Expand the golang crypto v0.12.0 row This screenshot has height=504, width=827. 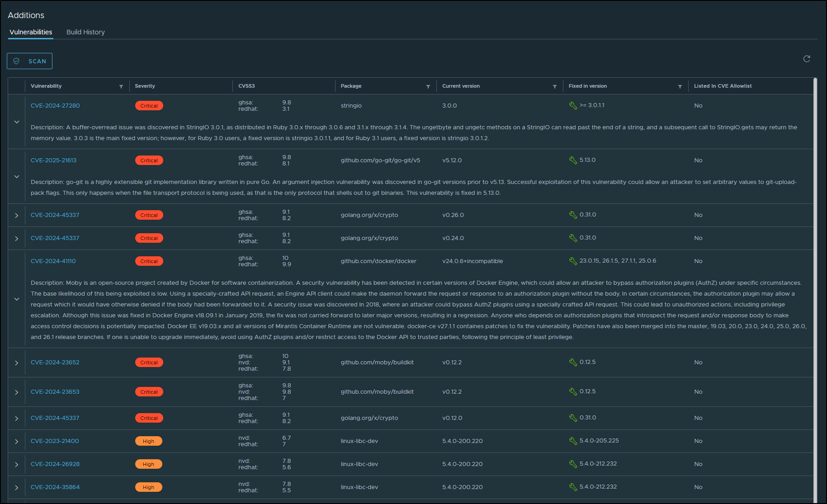tap(17, 419)
